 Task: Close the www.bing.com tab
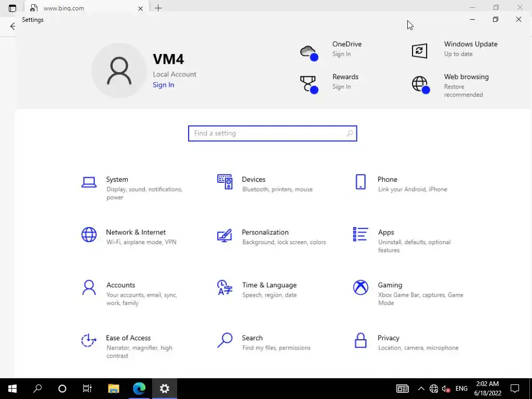coord(140,8)
